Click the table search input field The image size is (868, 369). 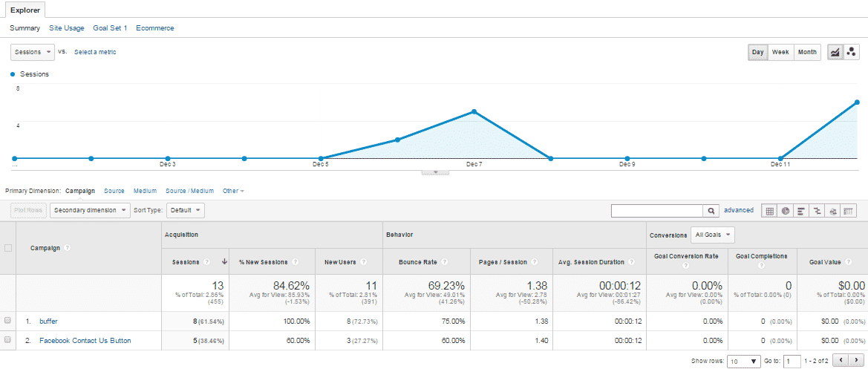[657, 211]
